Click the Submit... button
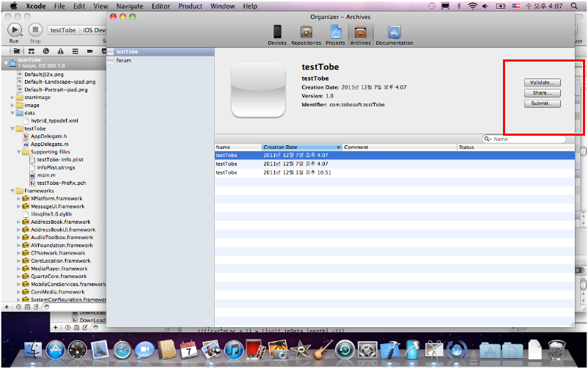Screen dimensions: 588x369 click(x=543, y=103)
